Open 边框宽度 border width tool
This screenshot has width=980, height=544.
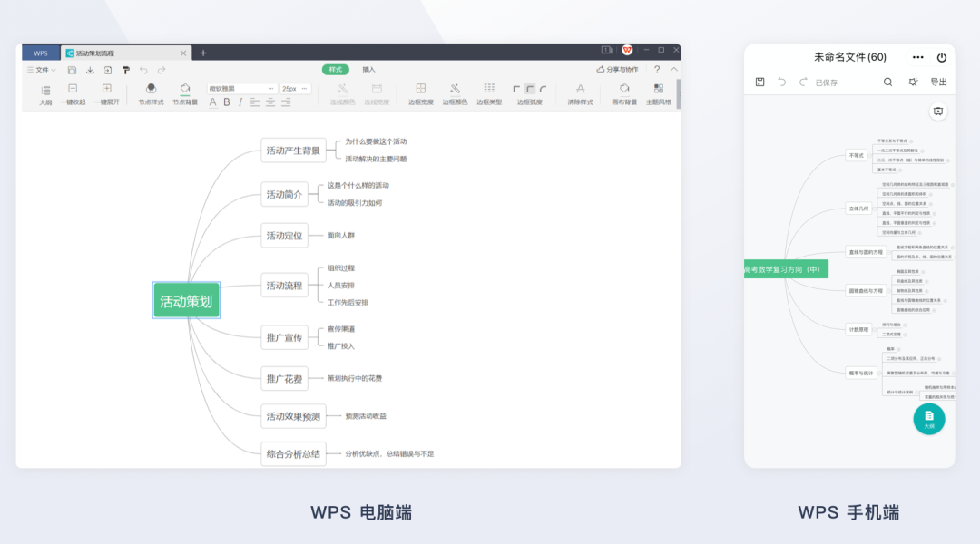[421, 89]
